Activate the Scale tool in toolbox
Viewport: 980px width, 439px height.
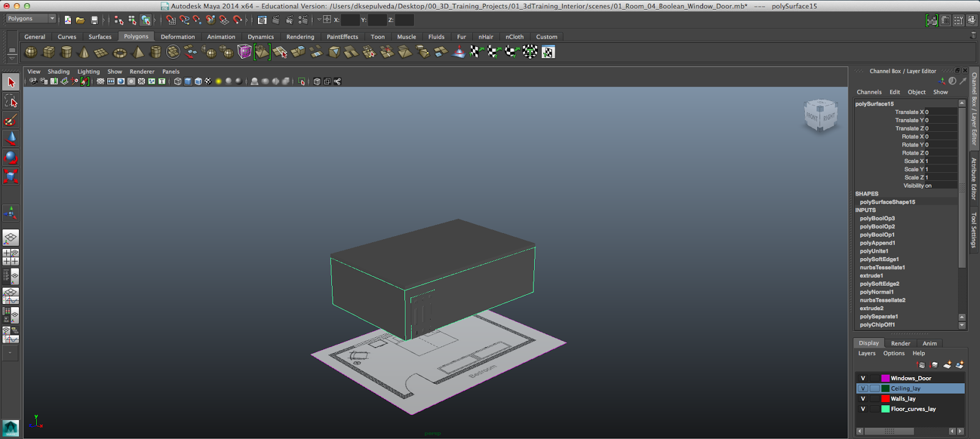click(x=10, y=177)
